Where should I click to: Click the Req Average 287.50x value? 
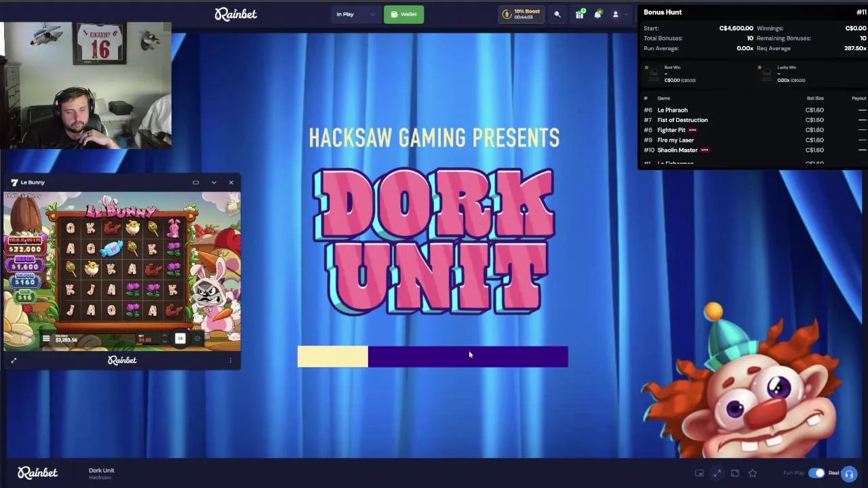855,49
